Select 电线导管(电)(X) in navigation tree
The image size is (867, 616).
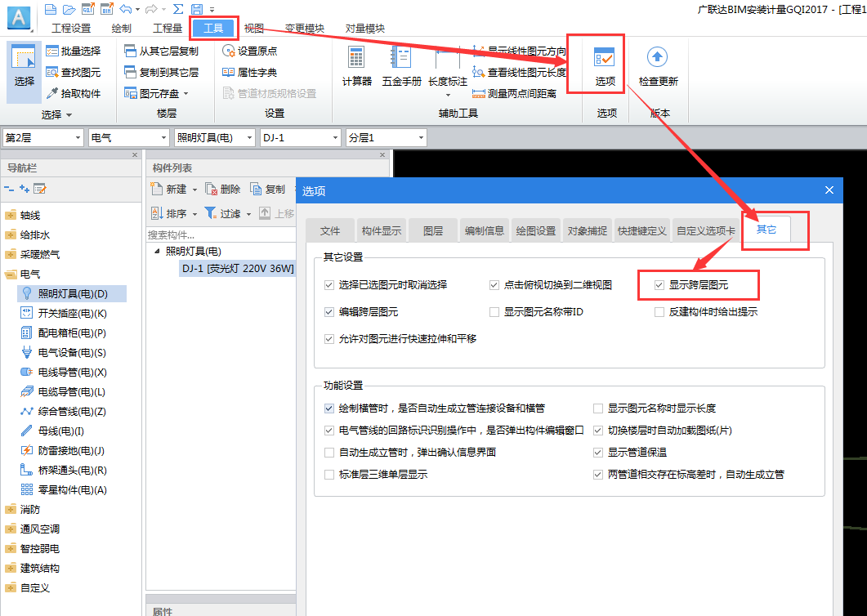pyautogui.click(x=64, y=373)
